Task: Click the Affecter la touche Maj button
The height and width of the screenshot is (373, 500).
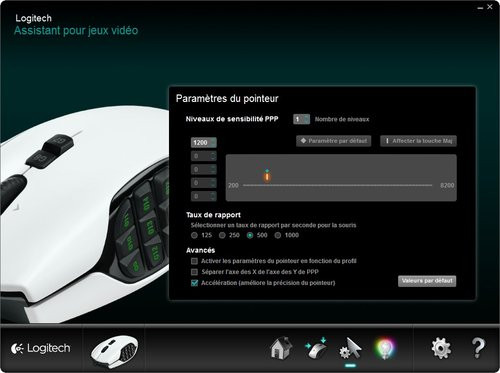Action: pos(419,141)
